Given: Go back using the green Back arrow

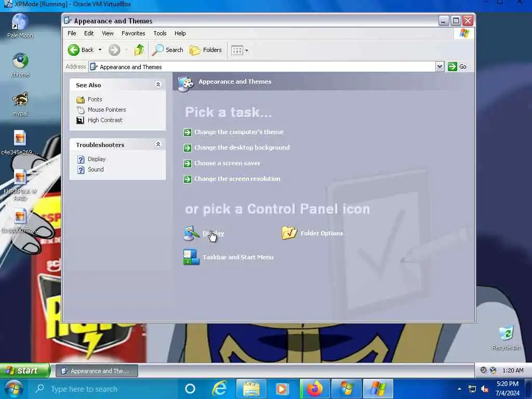Looking at the screenshot, I should pyautogui.click(x=81, y=50).
